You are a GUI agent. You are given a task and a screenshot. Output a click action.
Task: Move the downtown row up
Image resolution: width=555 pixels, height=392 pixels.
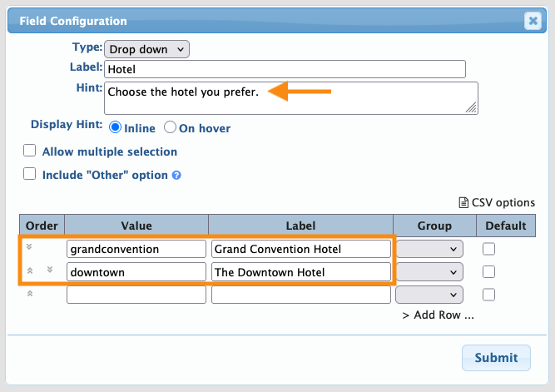pyautogui.click(x=29, y=270)
